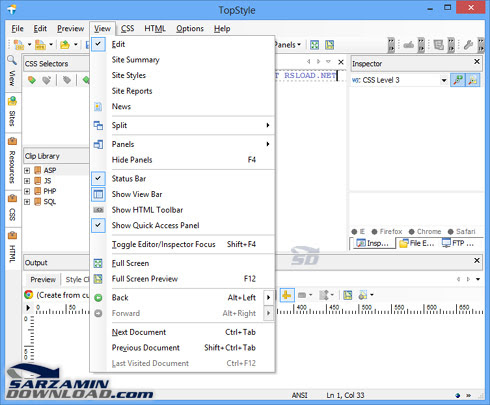Expand the ASP node in Clip Library
490x405 pixels.
click(27, 171)
